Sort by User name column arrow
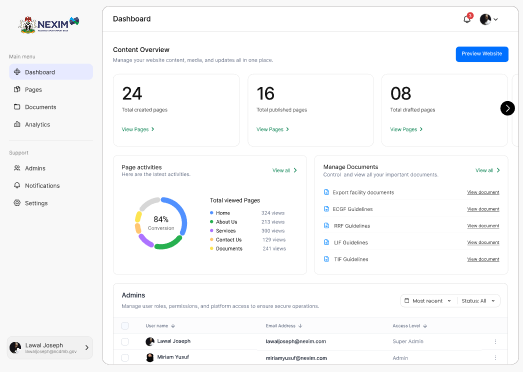 (x=173, y=326)
